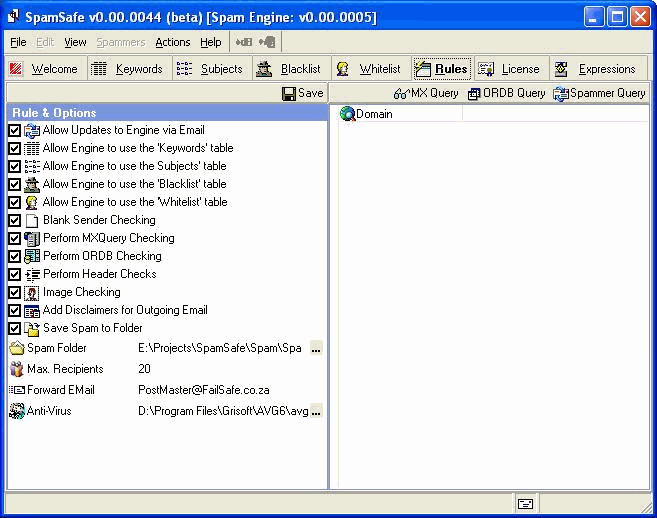Open the Actions menu
The image size is (657, 518).
coord(173,42)
